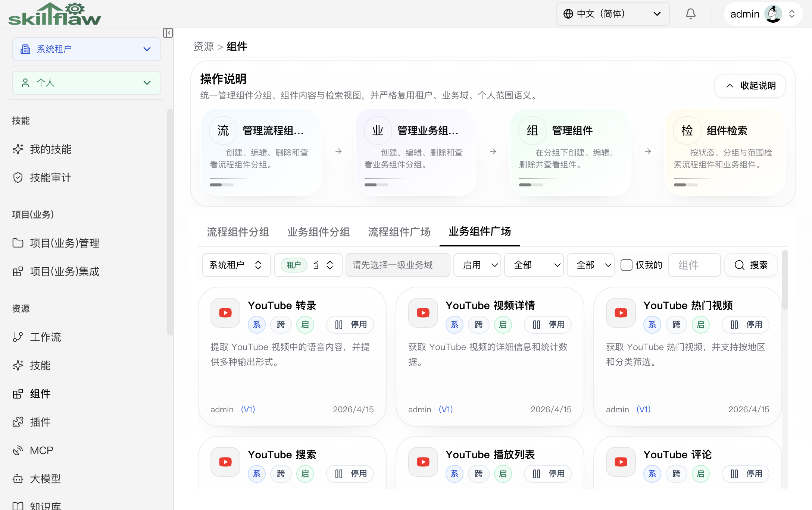Click the globe language icon
Viewport: 812px width, 510px height.
coord(568,14)
